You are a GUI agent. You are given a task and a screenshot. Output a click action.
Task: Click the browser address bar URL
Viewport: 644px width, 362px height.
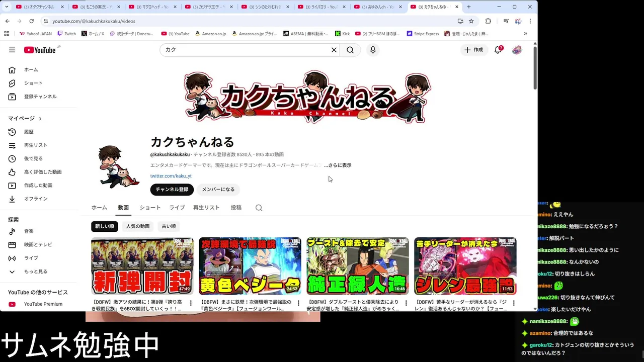94,21
